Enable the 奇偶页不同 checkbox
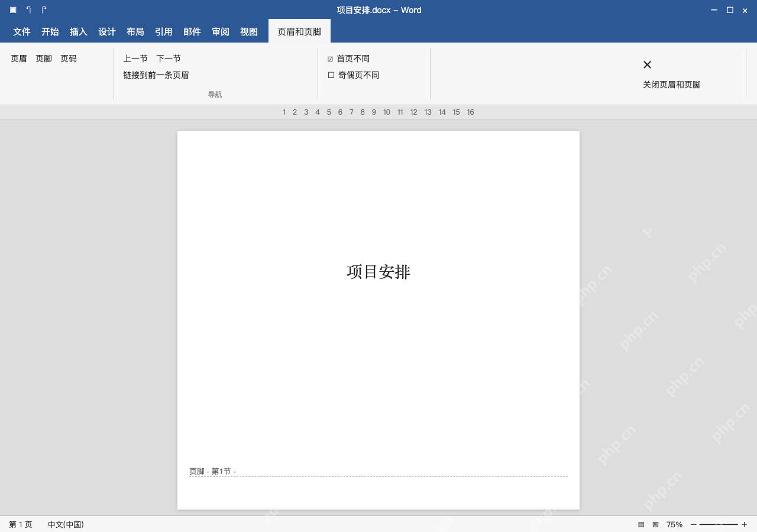Screen dimensions: 757x532 pos(331,75)
